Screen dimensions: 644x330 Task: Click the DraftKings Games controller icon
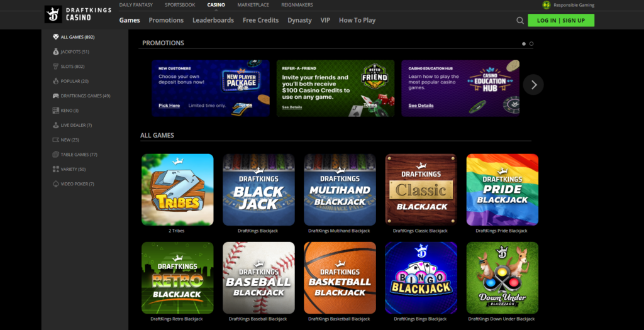[56, 96]
